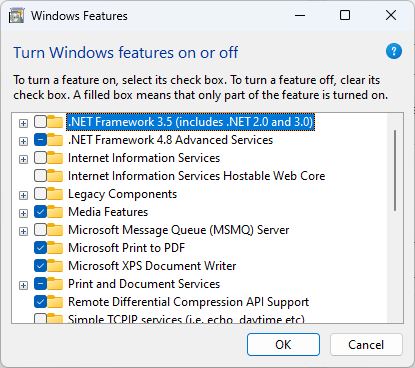Tick the Internet Information Services Hostable Web Core checkbox
415x368 pixels.
click(x=40, y=176)
